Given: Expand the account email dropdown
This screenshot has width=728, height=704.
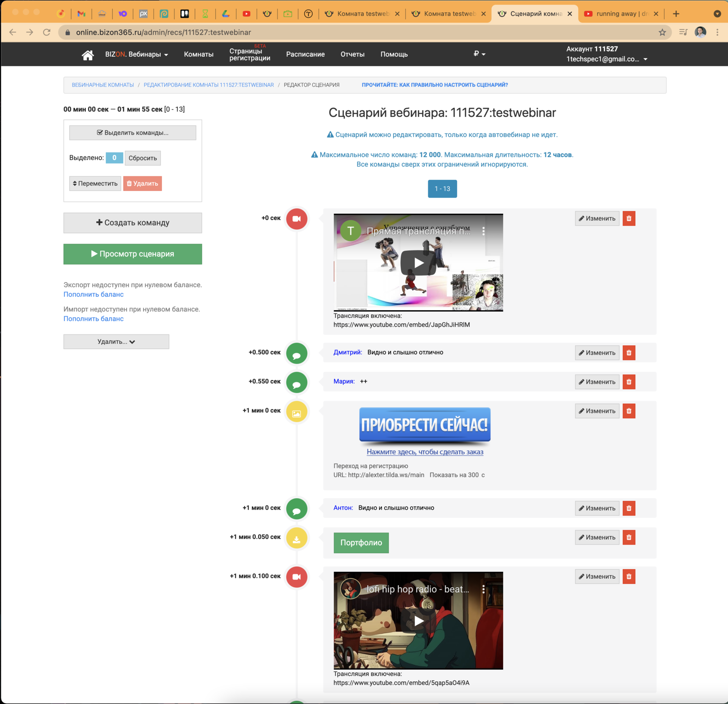Looking at the screenshot, I should click(x=607, y=59).
